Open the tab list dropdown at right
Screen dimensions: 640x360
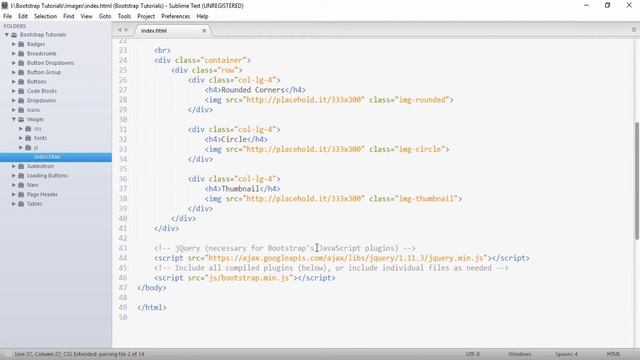coord(633,30)
